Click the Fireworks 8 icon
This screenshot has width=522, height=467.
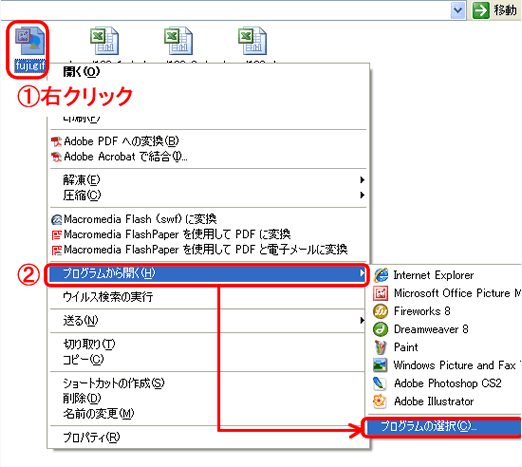(381, 311)
